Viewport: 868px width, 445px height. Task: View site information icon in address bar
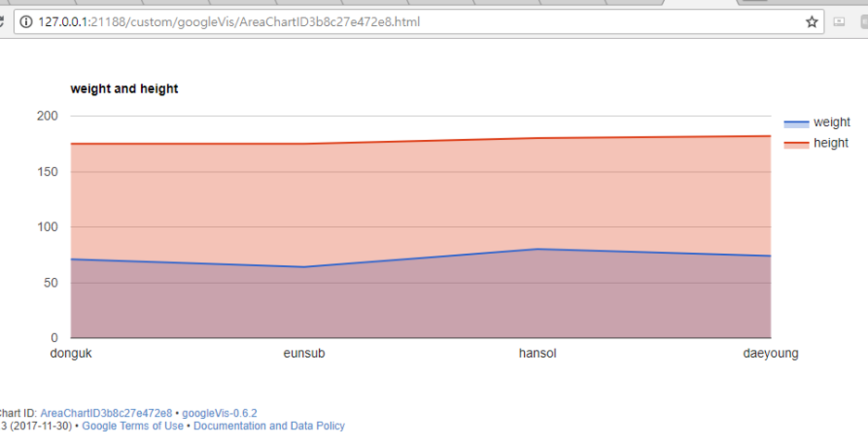click(26, 21)
